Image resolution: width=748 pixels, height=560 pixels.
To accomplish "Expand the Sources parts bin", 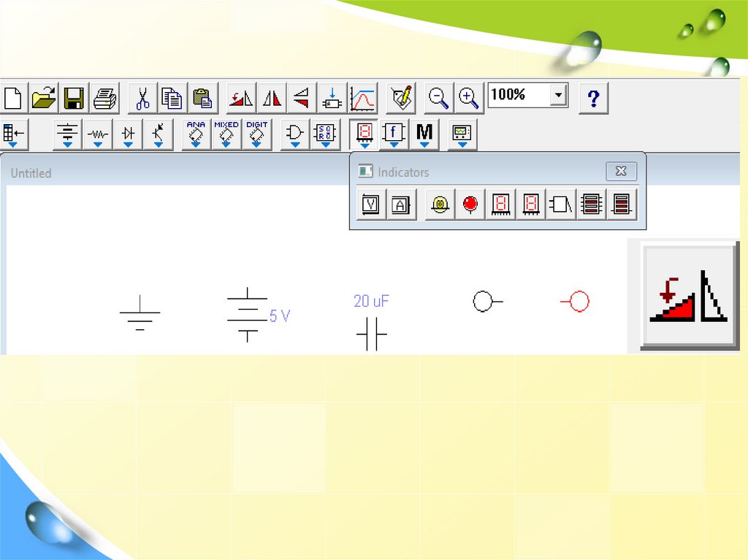I will [67, 134].
